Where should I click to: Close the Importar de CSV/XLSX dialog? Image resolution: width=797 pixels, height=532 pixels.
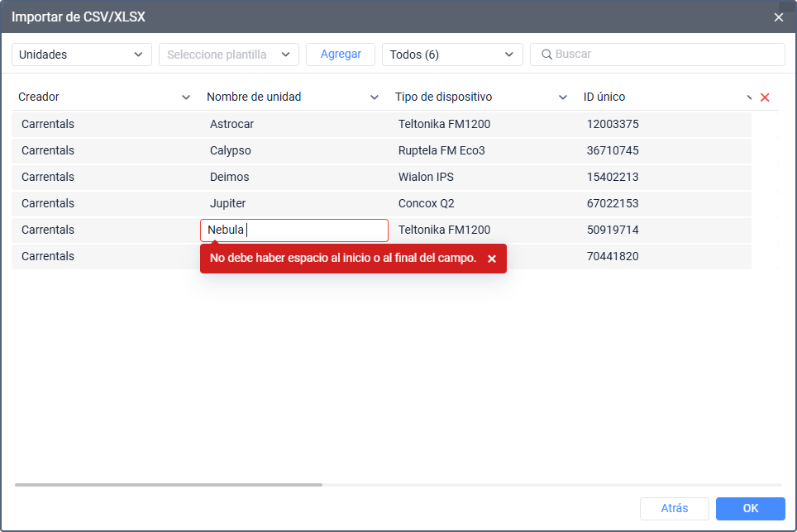tap(778, 17)
